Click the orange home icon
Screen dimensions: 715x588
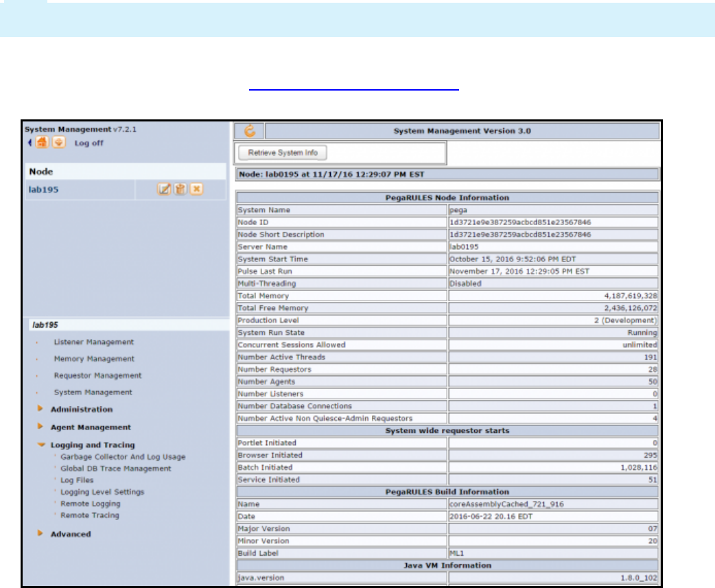click(x=42, y=143)
